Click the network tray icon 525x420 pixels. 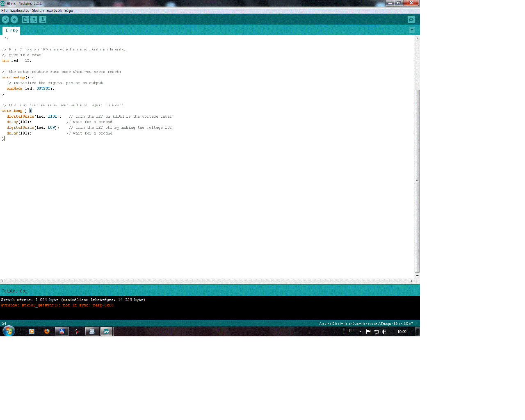(x=376, y=332)
